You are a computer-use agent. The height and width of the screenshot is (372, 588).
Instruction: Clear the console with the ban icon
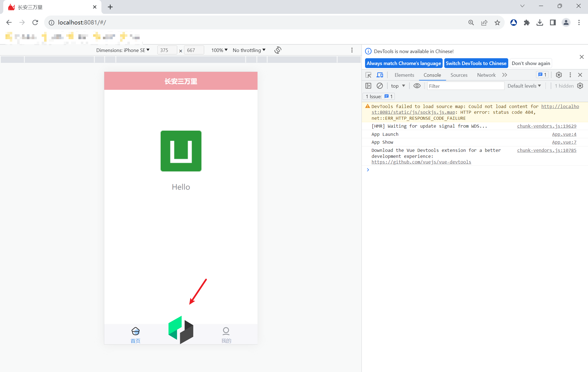(380, 86)
